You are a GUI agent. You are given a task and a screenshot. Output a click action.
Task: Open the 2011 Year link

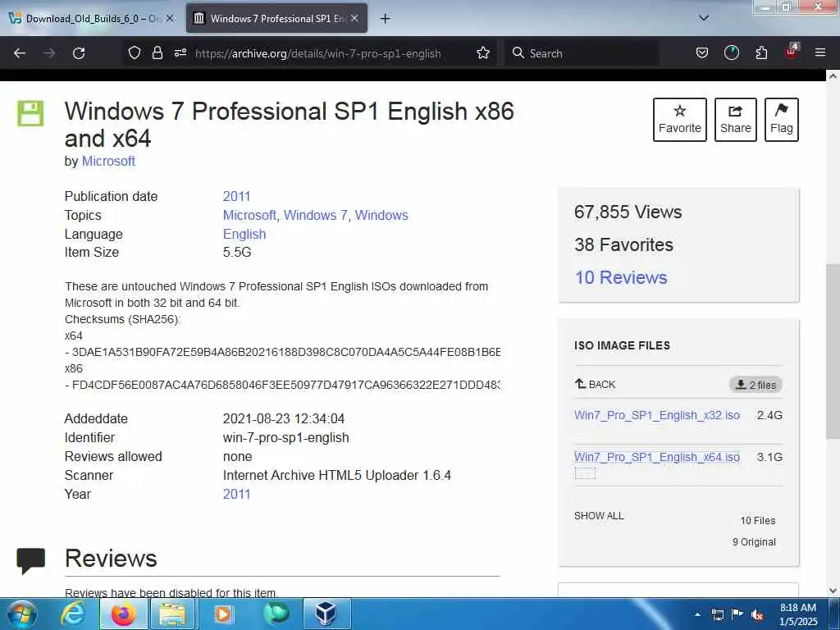point(236,494)
